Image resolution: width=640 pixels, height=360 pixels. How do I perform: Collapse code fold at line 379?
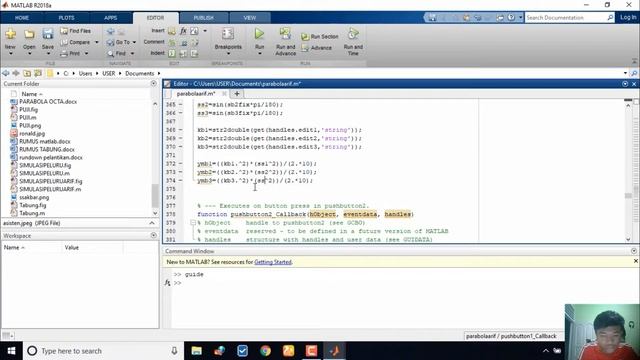click(193, 223)
